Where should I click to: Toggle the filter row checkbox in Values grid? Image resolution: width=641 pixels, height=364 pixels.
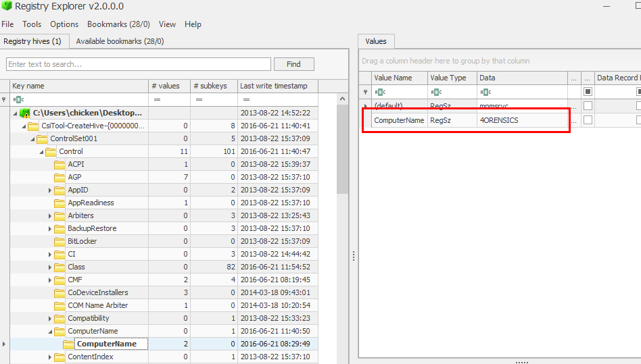coord(588,92)
